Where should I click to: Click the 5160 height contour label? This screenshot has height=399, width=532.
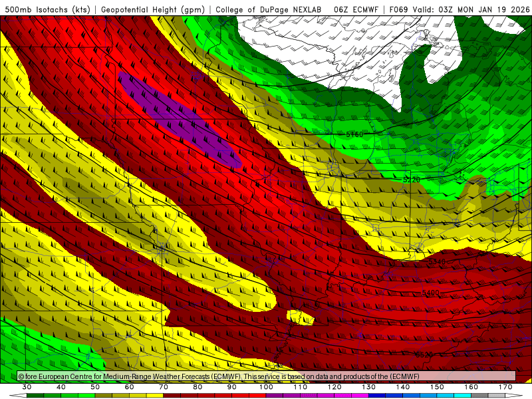[x=354, y=135]
